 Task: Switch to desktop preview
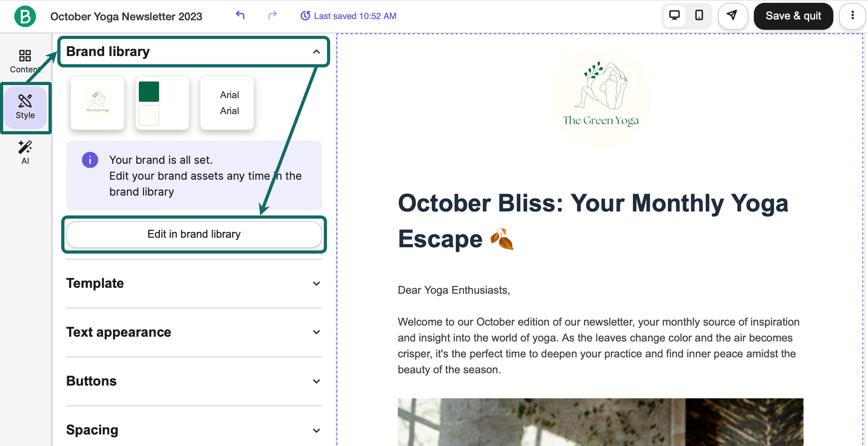[674, 16]
